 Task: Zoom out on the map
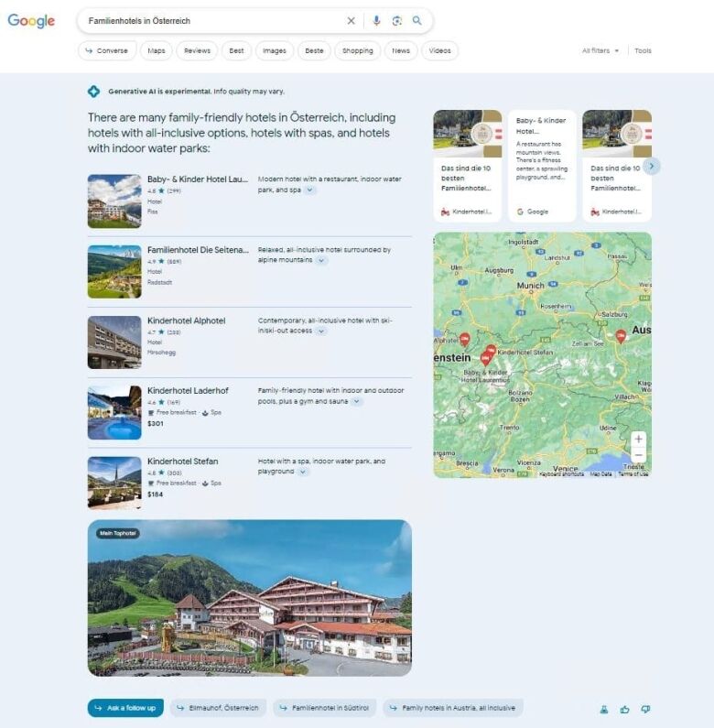coord(638,454)
